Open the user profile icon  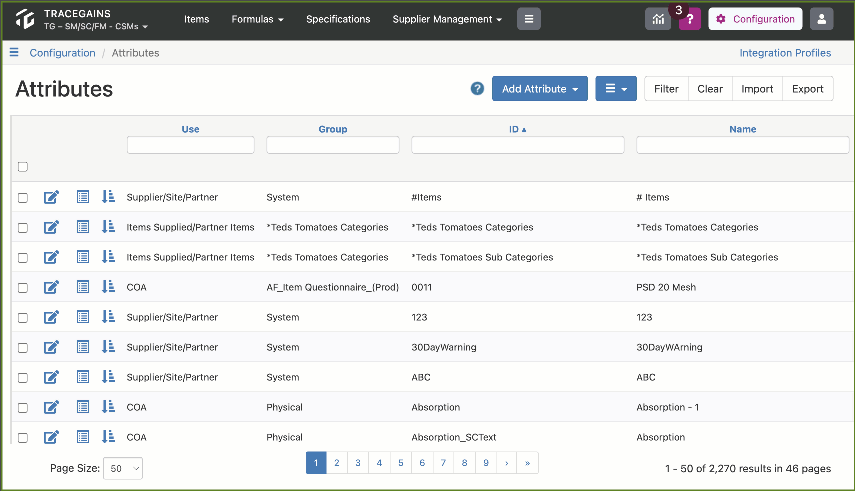point(821,19)
